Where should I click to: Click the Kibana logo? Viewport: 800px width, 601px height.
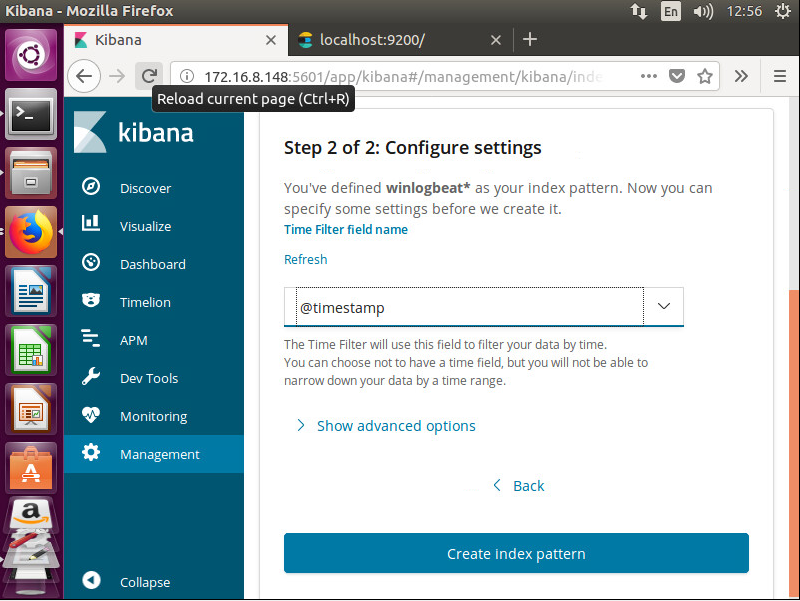134,133
